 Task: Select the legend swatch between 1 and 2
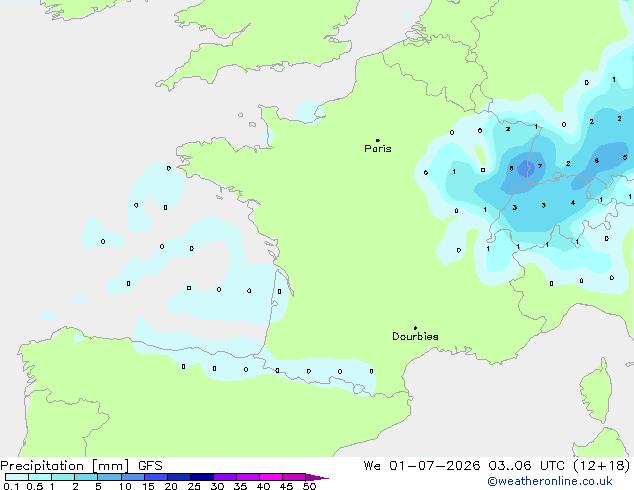click(x=63, y=477)
